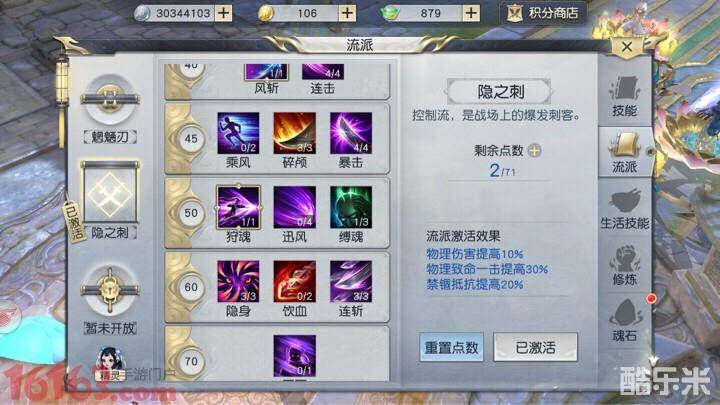Open the 生活技能 tab
Screen dimensions: 720x405
pyautogui.click(x=624, y=209)
